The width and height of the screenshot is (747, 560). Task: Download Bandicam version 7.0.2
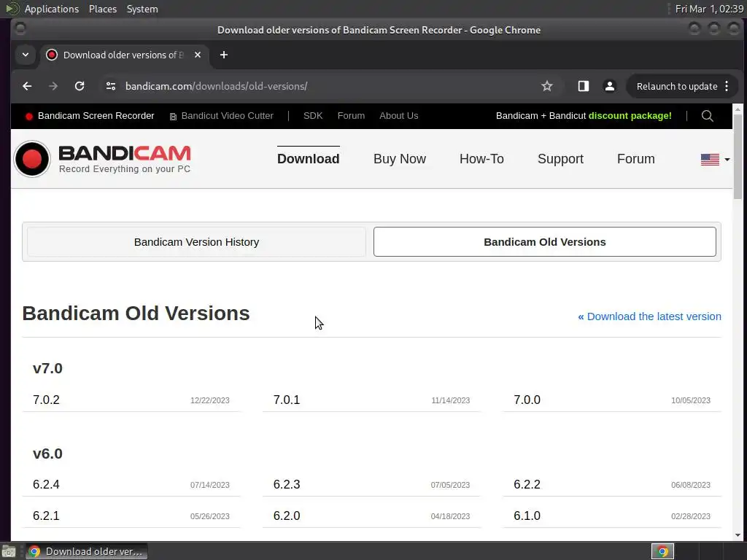click(46, 400)
